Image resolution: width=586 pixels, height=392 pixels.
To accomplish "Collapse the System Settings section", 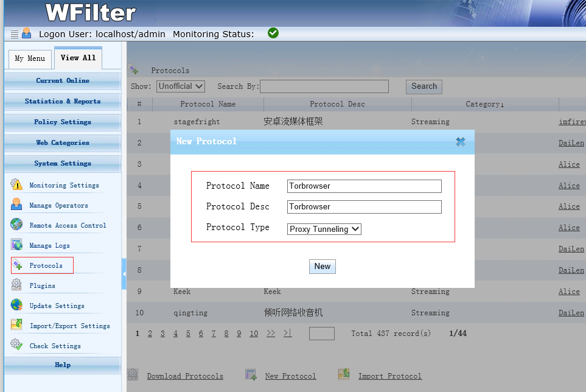I will point(63,164).
